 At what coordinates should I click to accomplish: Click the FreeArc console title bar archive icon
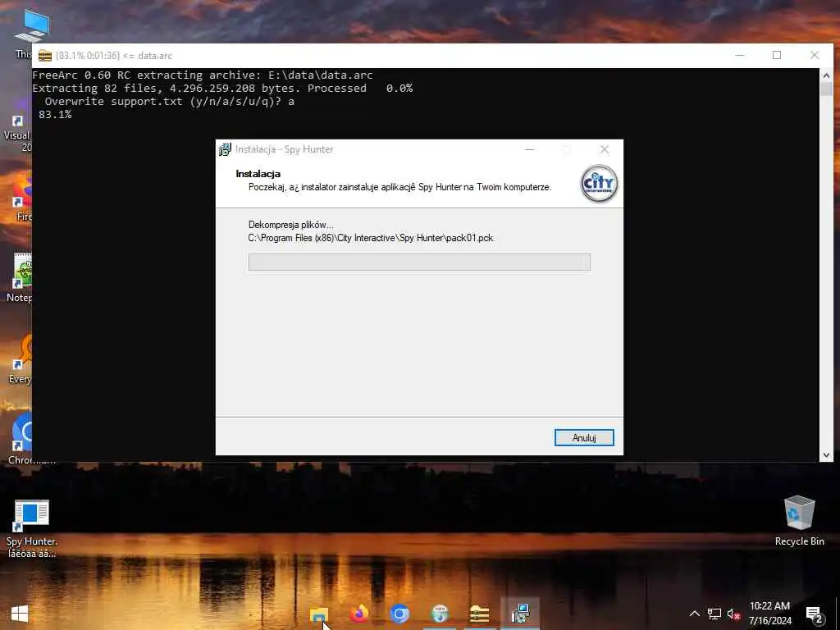tap(45, 56)
